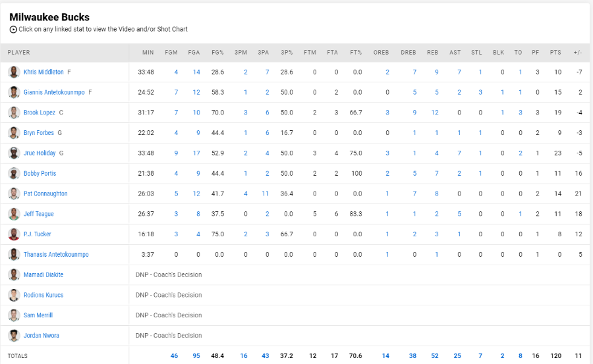The width and height of the screenshot is (593, 364).
Task: Click Rodions Kurucs' player photo
Action: [x=14, y=295]
